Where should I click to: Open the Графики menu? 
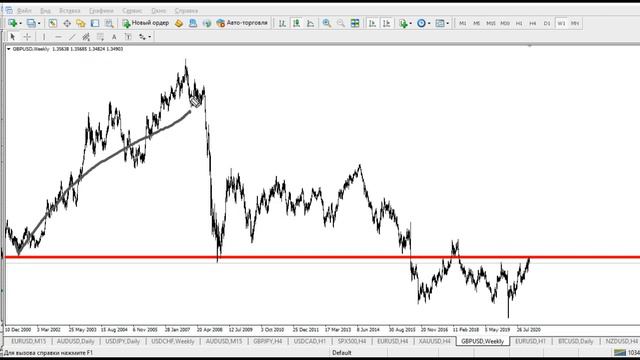coord(101,11)
